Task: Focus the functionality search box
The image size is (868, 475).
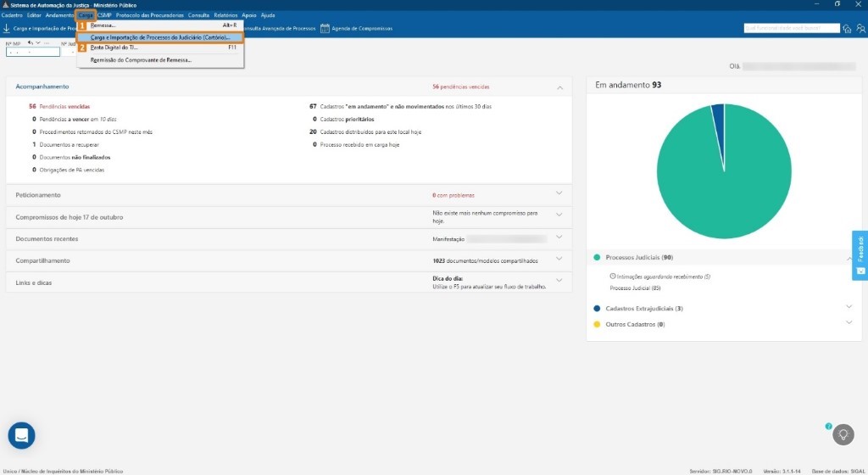Action: click(x=792, y=28)
